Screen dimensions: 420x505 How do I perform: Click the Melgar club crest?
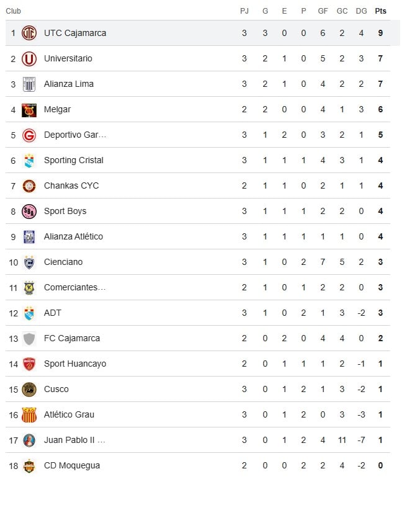click(x=29, y=109)
